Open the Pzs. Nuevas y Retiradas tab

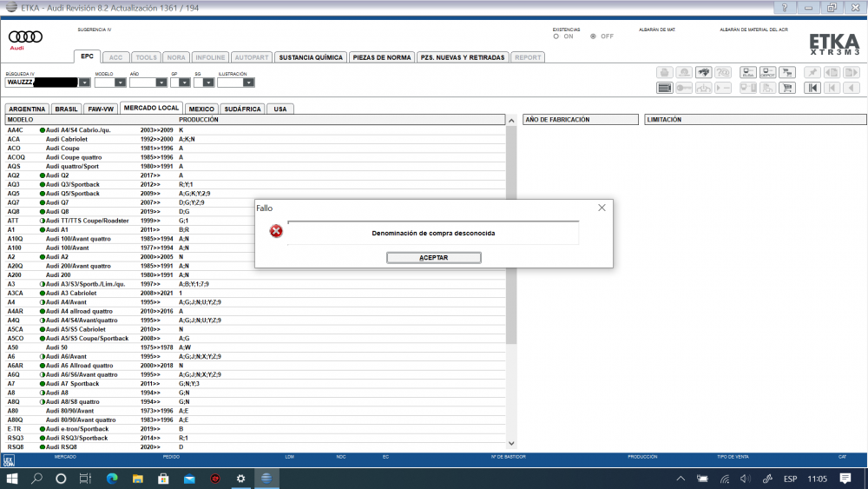[463, 57]
